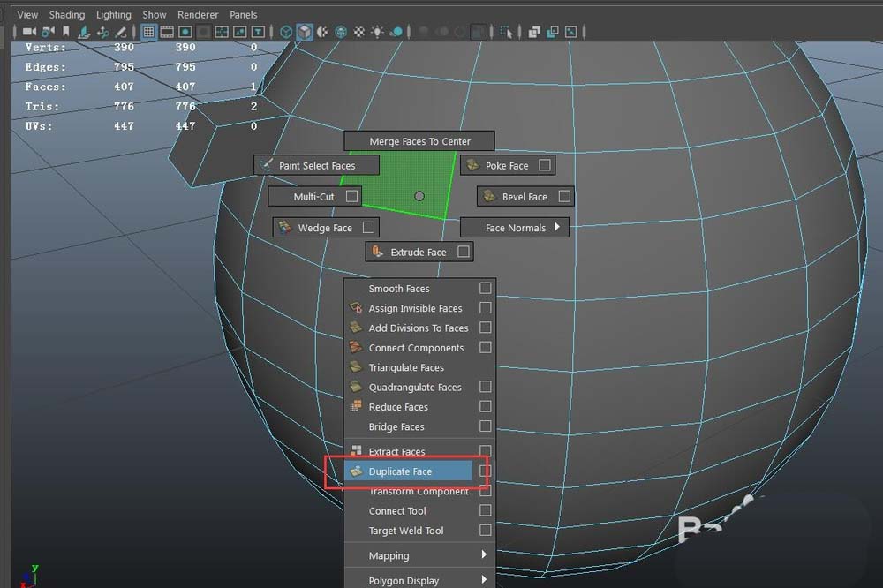883x588 pixels.
Task: Open Connect Tool option box
Action: pos(485,510)
